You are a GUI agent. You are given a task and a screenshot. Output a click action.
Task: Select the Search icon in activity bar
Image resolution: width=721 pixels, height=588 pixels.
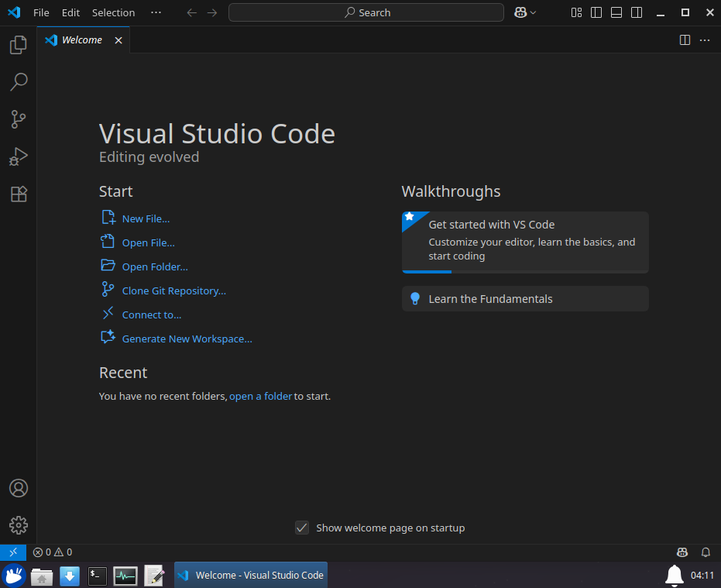tap(18, 82)
